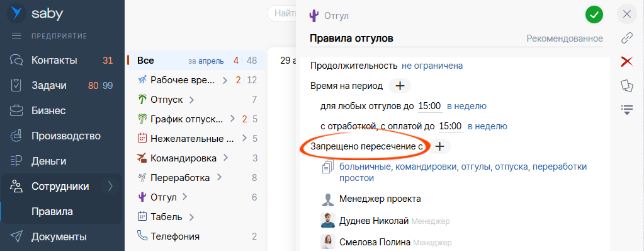
Task: Add period with plus near Время на период
Action: [x=400, y=86]
